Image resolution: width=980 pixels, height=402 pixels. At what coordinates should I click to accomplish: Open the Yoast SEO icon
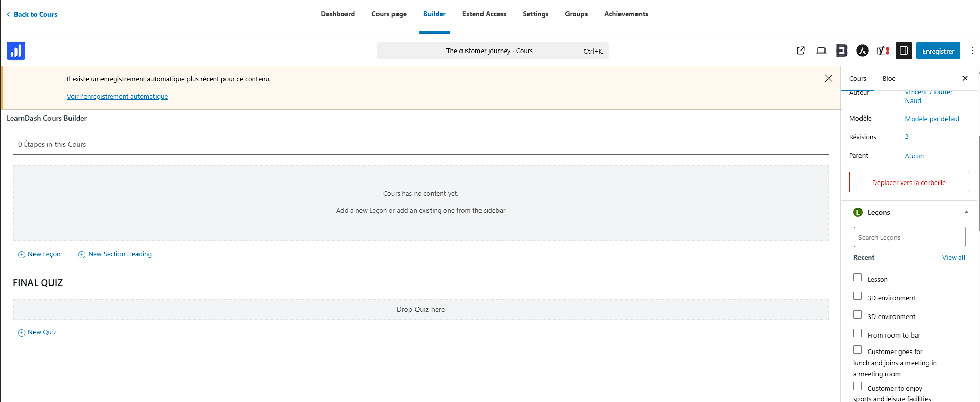click(x=883, y=51)
